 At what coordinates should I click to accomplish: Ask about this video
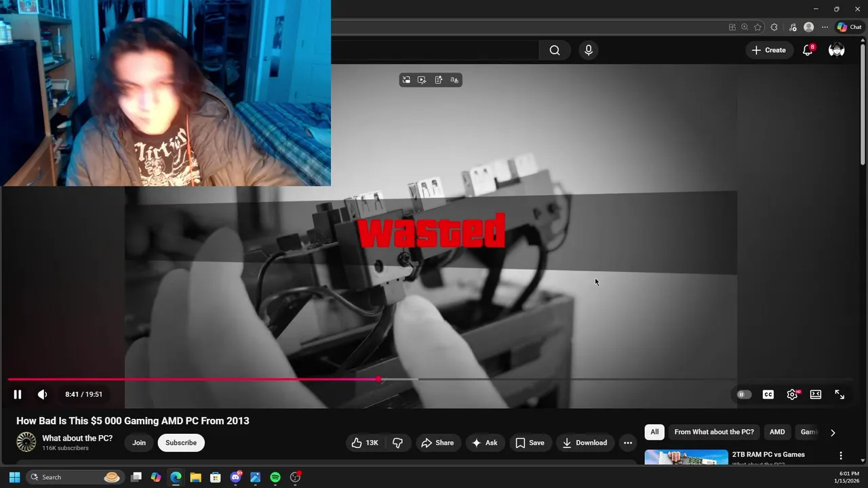pos(485,443)
